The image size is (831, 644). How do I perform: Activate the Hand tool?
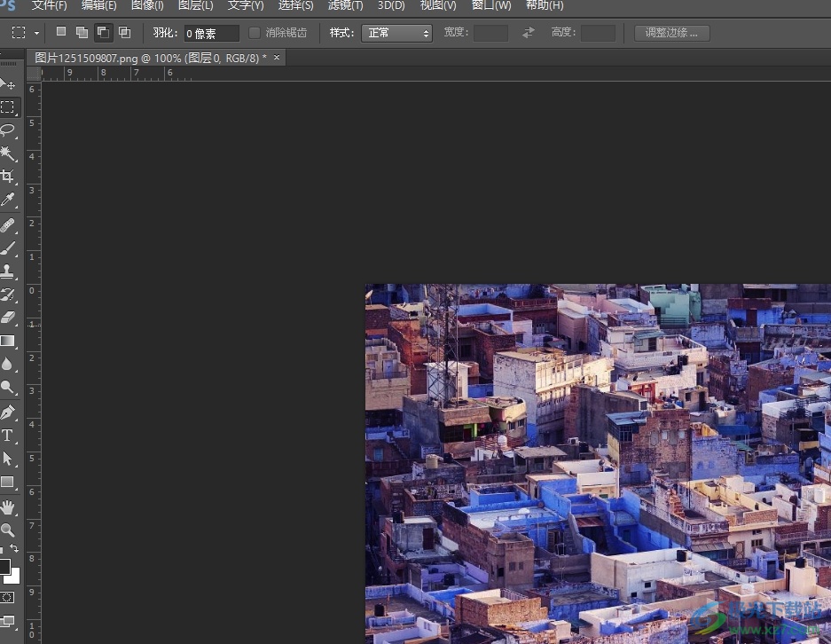[x=8, y=507]
